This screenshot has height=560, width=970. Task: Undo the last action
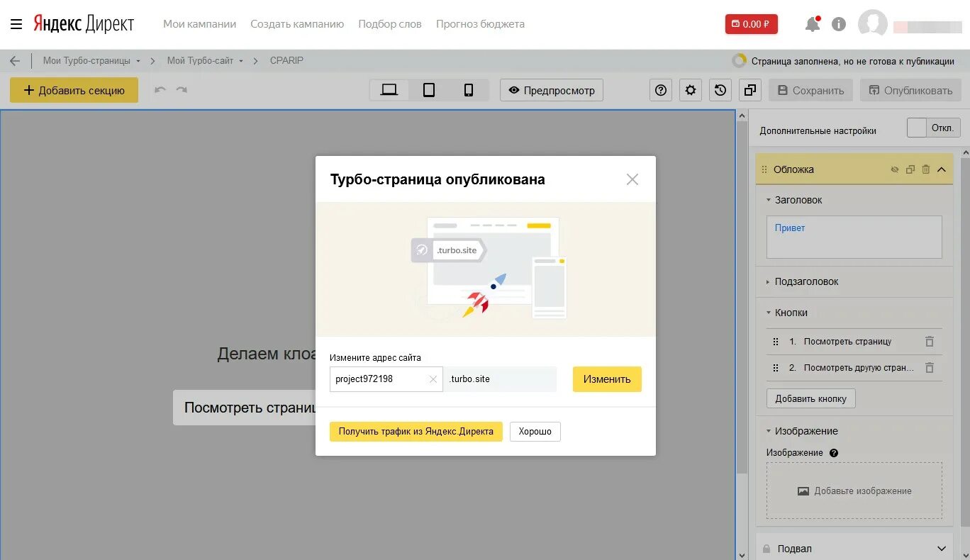160,90
